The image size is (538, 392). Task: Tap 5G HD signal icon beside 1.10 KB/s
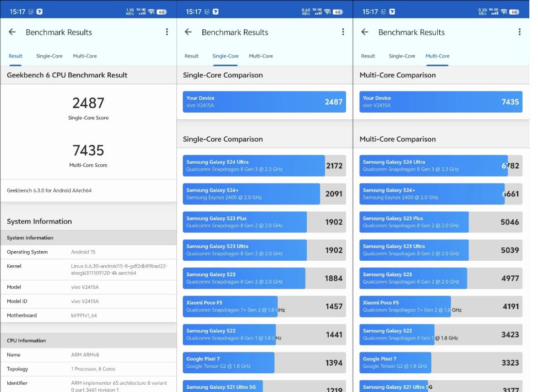[141, 11]
